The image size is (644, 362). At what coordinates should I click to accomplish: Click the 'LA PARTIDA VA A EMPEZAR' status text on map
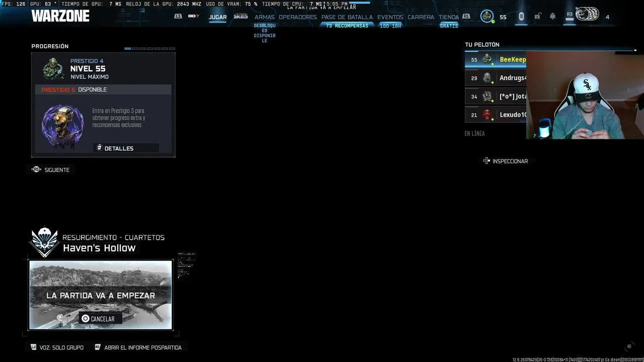coord(101,296)
